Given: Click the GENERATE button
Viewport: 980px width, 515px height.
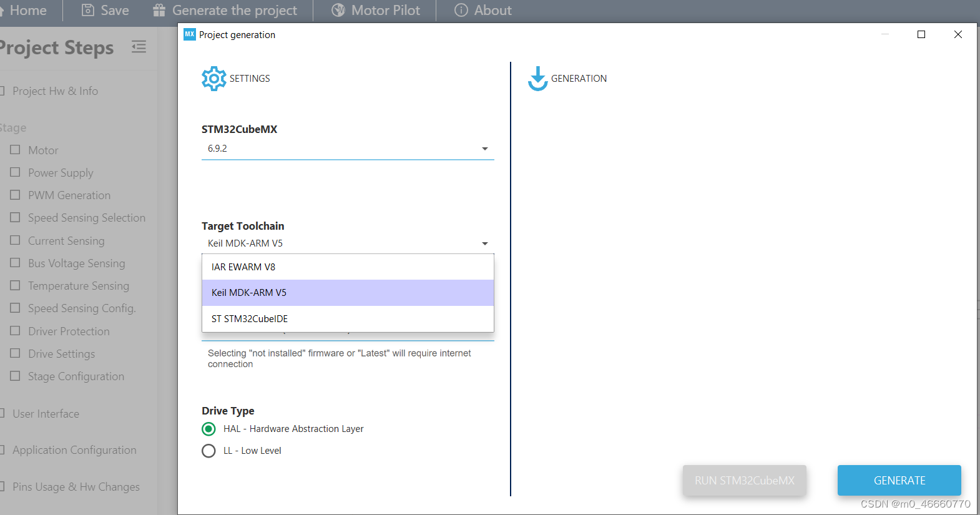Looking at the screenshot, I should [899, 481].
